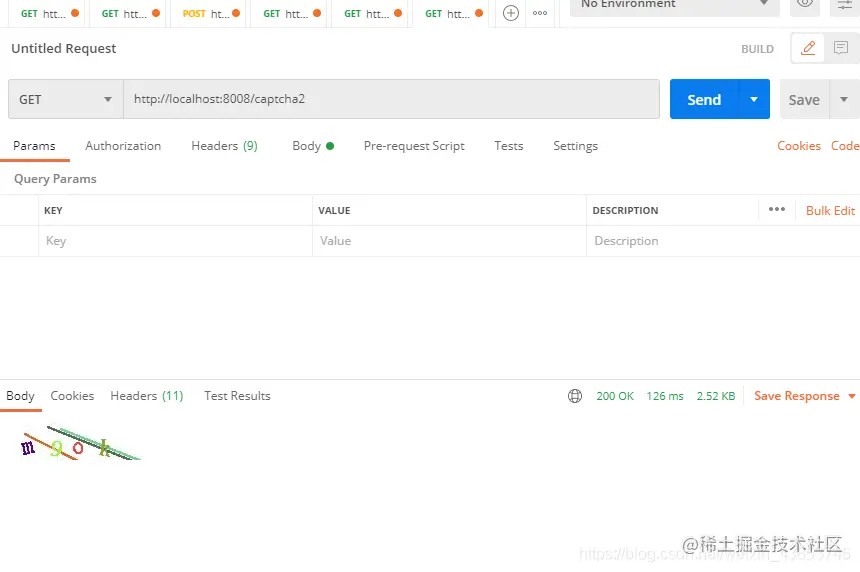Click the 126 ms response time
Screen dimensions: 860x572
click(x=665, y=396)
